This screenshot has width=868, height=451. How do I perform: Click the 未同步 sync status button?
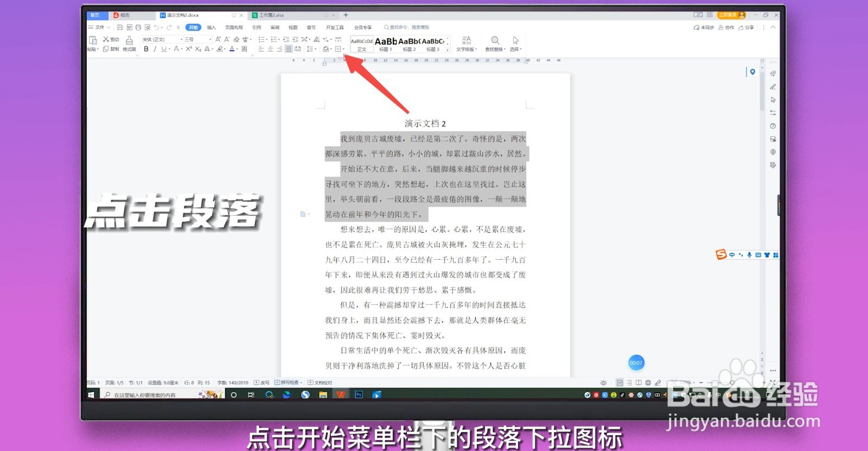pyautogui.click(x=704, y=27)
